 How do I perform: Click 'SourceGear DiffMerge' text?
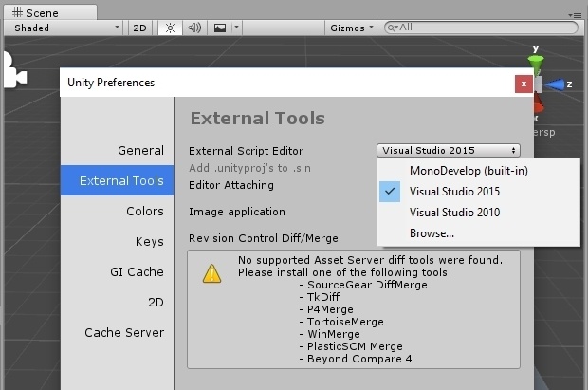point(367,285)
